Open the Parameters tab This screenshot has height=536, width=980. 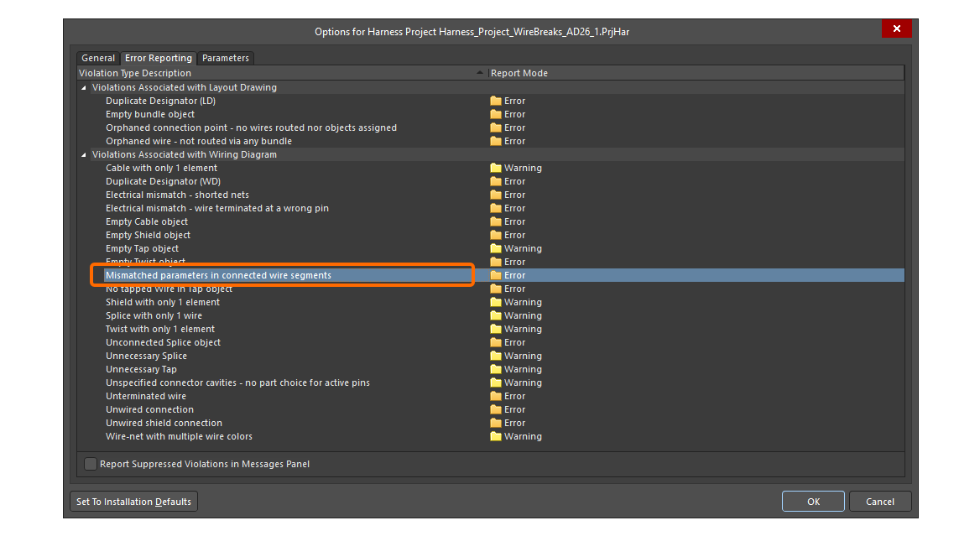click(225, 58)
